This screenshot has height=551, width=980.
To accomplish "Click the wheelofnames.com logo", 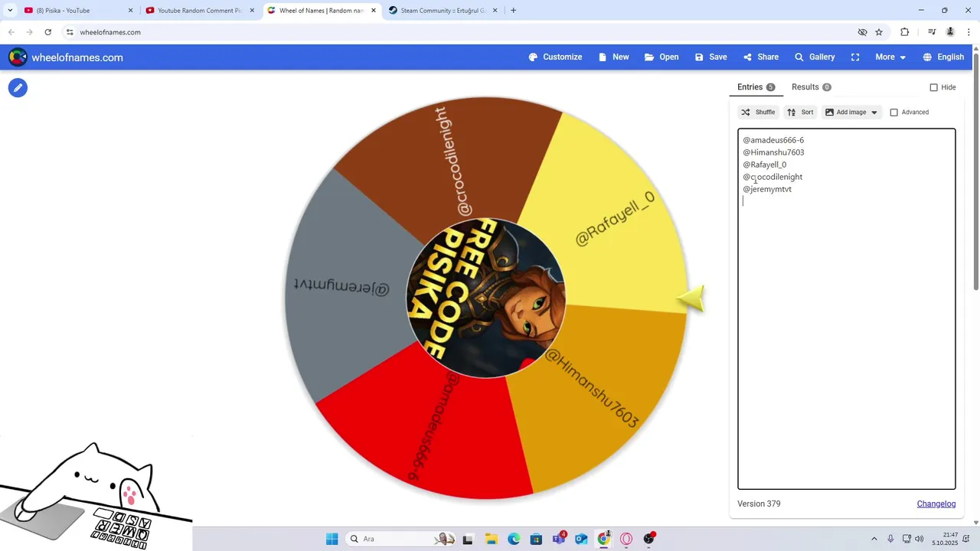I will pyautogui.click(x=66, y=57).
